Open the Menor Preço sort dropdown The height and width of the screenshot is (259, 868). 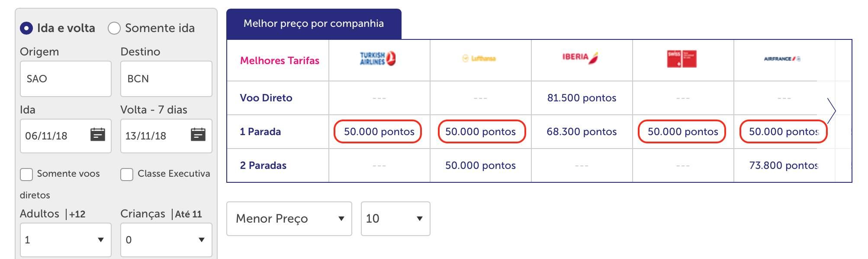pyautogui.click(x=289, y=219)
